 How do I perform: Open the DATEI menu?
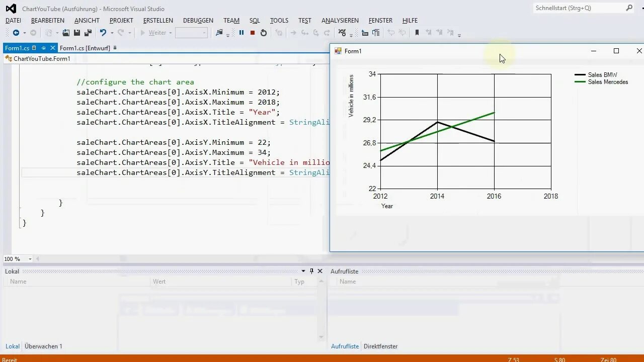(13, 21)
